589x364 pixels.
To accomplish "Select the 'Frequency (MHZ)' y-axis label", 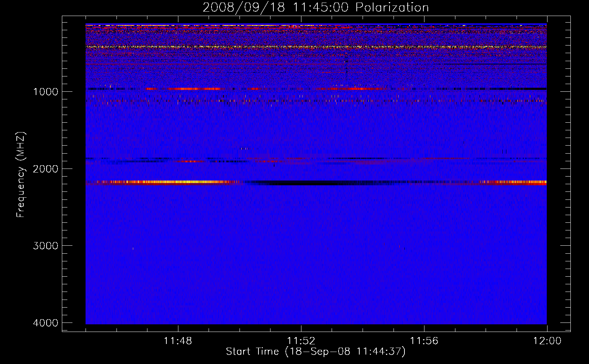I will [21, 175].
